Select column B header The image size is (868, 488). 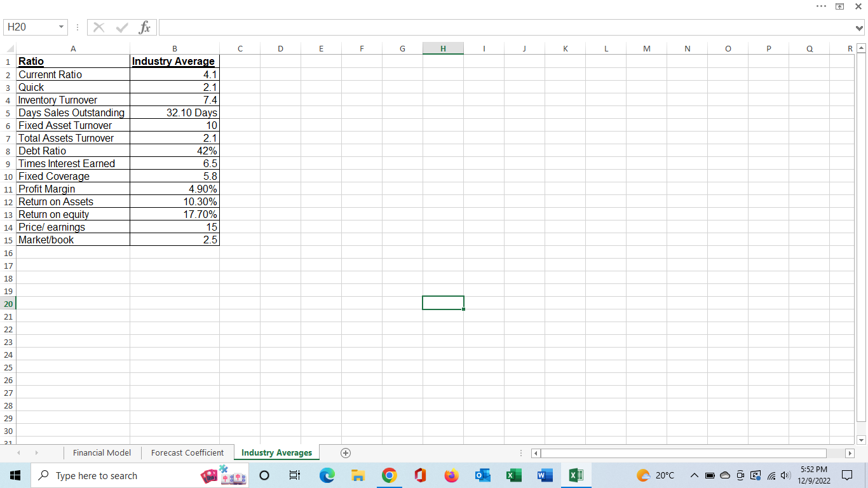tap(175, 48)
